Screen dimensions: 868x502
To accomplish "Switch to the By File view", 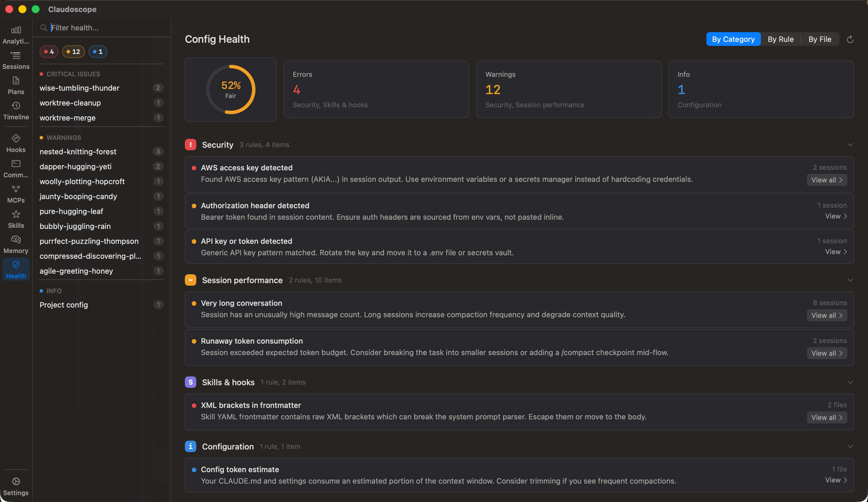I will pos(819,39).
